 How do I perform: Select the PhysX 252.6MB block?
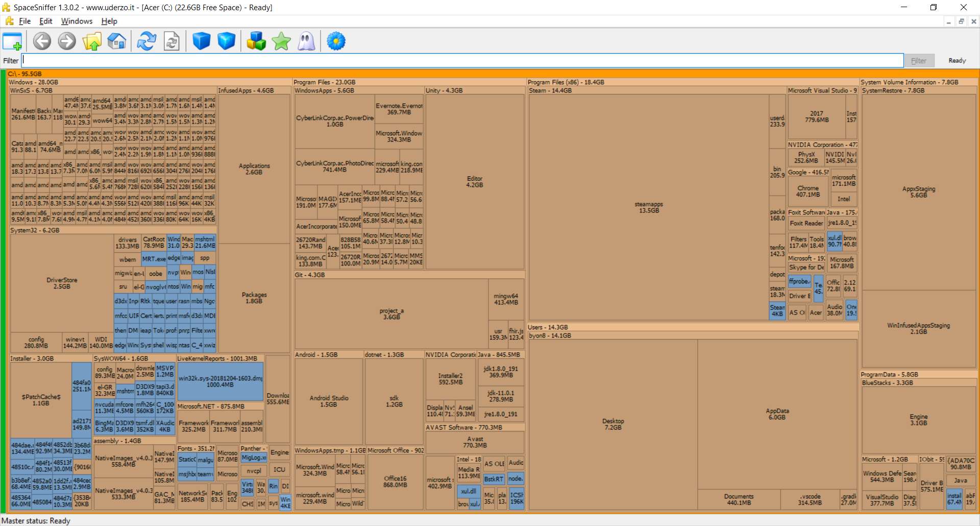(x=806, y=157)
